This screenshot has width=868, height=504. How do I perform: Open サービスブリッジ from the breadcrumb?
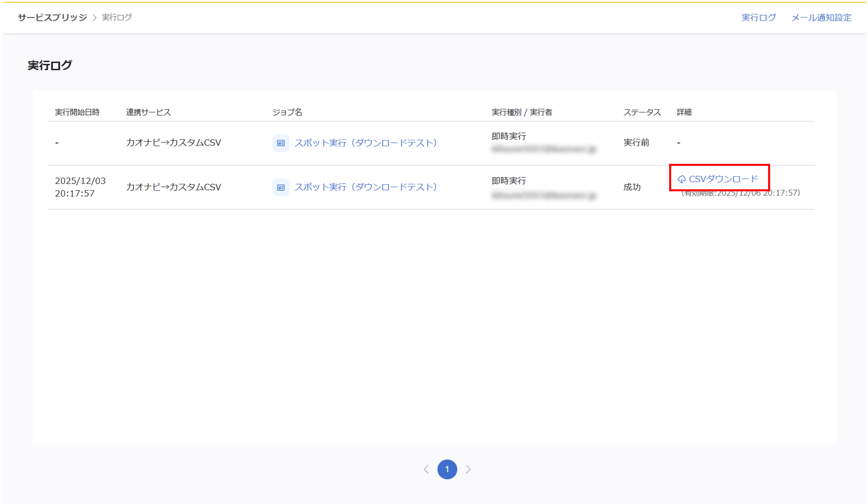pos(52,17)
